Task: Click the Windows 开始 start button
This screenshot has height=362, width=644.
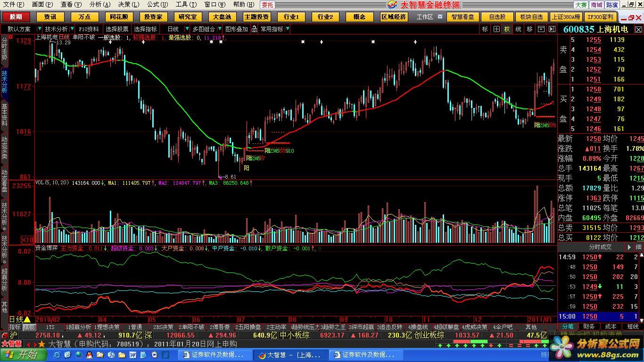Action: click(x=23, y=355)
